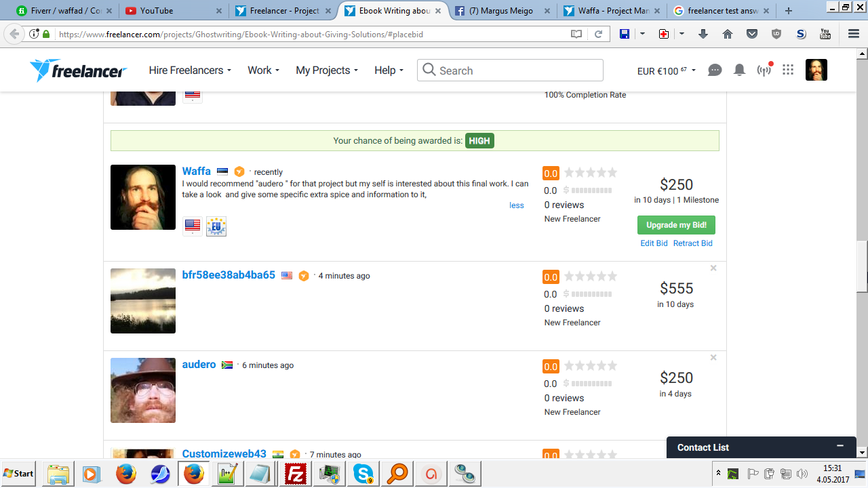Open the uBlock Origin shield icon
Viewport: 868px width, 488px height.
click(x=776, y=34)
